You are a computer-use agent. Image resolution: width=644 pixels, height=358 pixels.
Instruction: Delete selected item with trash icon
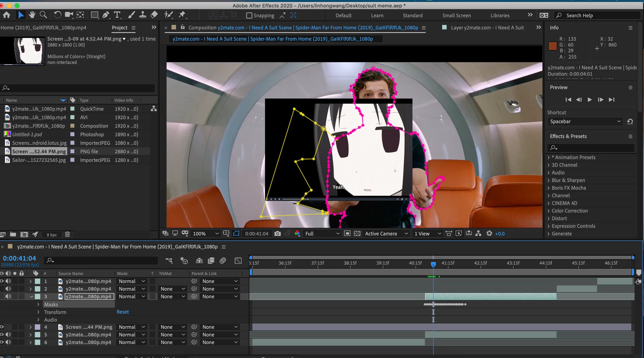pos(67,234)
